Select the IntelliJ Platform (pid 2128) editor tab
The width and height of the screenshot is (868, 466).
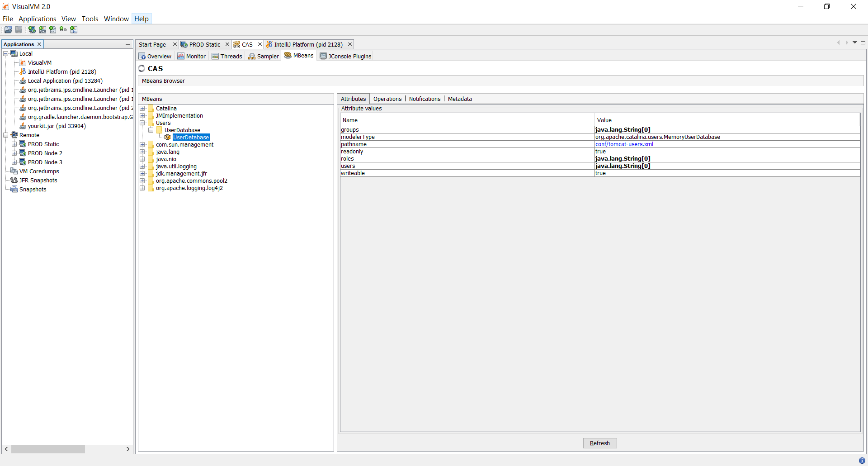[308, 44]
